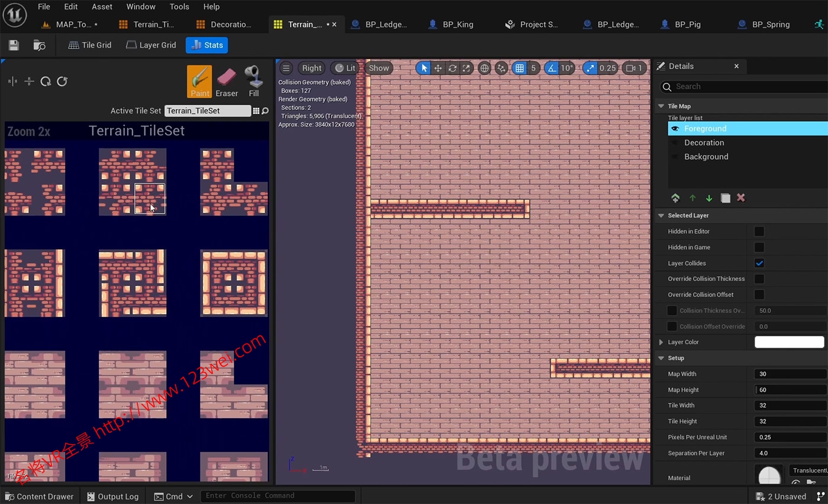Add a new tile layer
Image resolution: width=828 pixels, height=504 pixels.
point(675,198)
